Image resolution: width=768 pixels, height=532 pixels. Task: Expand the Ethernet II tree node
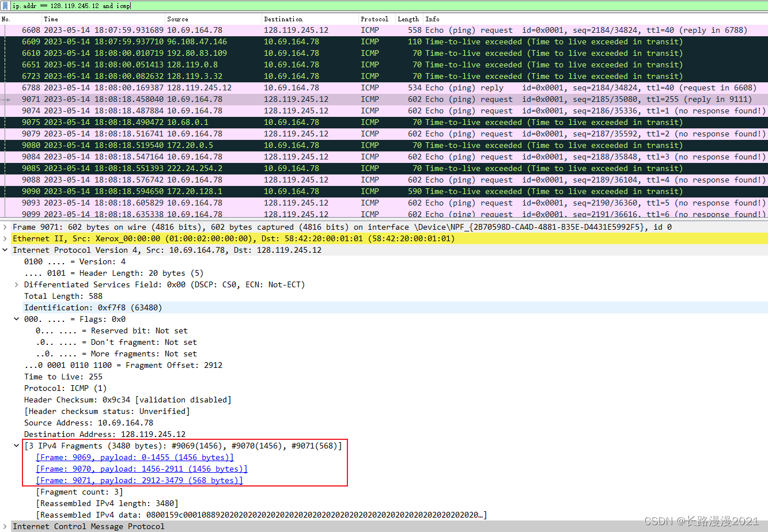[x=6, y=238]
